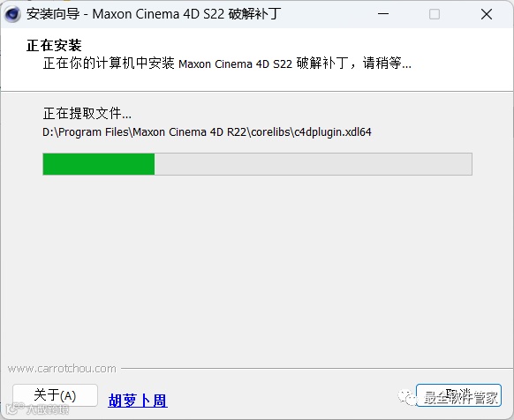514x420 pixels.
Task: Click the www.carrotchou.com website text
Action: click(x=62, y=369)
